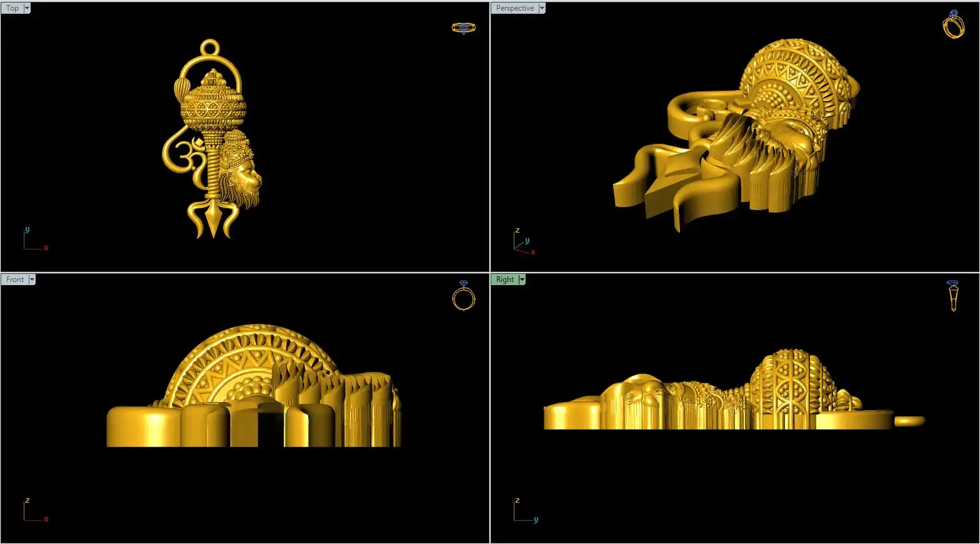Click the ring top-view icon in Top viewport
The height and width of the screenshot is (544, 980).
point(463,28)
